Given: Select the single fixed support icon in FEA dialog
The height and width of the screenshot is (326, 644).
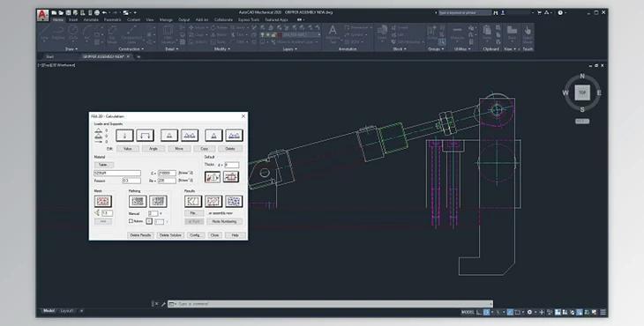Looking at the screenshot, I should click(169, 136).
